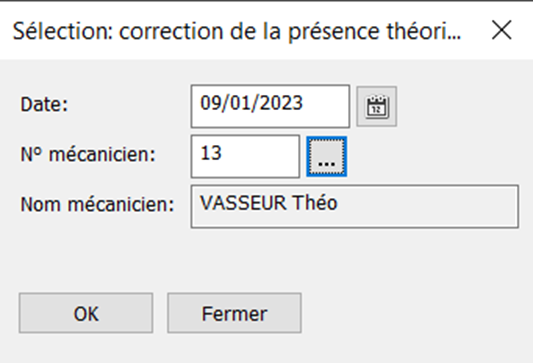Close the Sélection dialog with the X
The height and width of the screenshot is (363, 533).
tap(502, 30)
